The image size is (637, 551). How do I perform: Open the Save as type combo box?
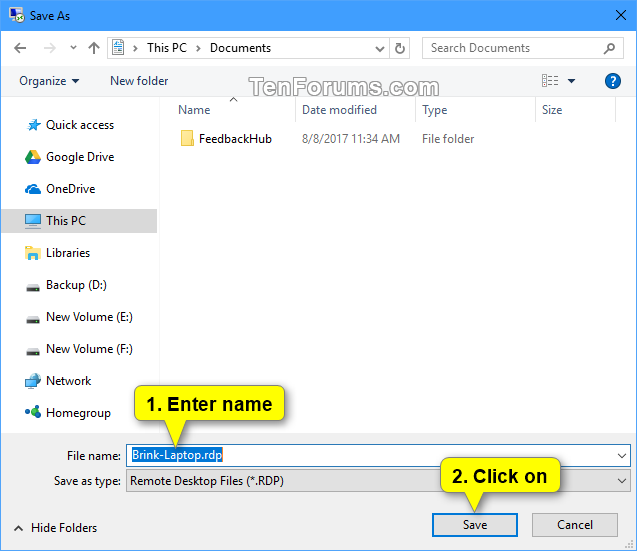click(378, 481)
